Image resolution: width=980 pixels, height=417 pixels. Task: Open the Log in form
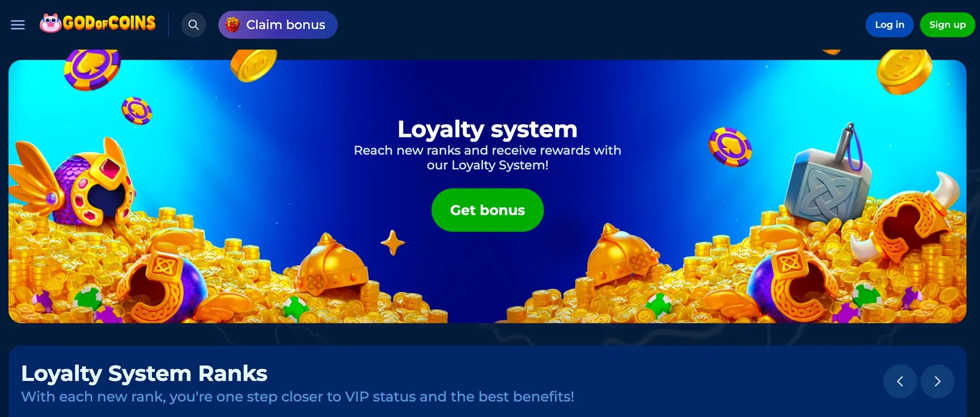(889, 25)
